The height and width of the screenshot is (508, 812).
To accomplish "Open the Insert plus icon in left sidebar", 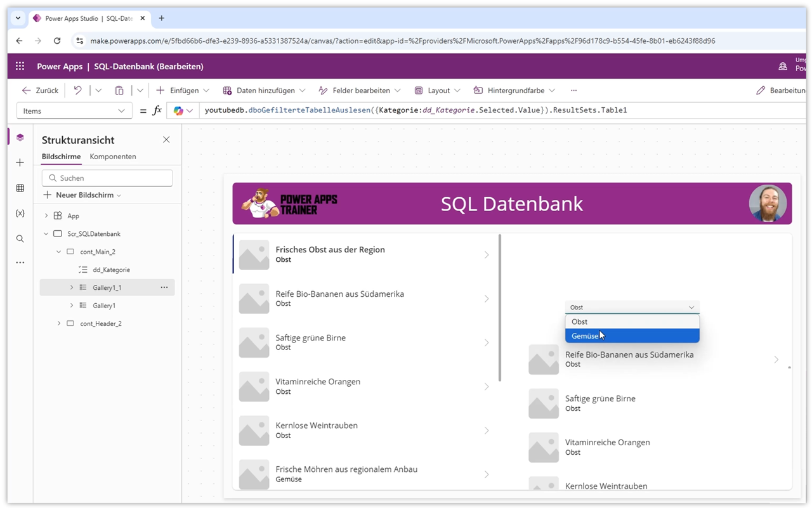I will pos(20,162).
